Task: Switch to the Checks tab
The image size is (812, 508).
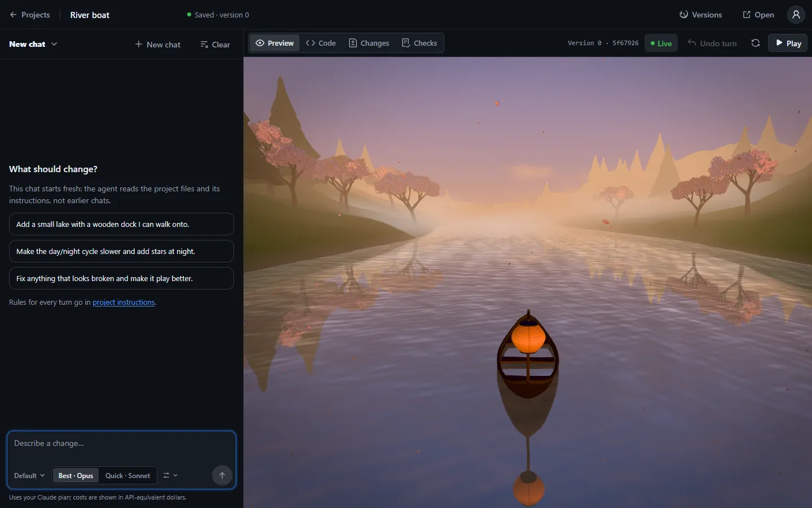Action: pos(420,43)
